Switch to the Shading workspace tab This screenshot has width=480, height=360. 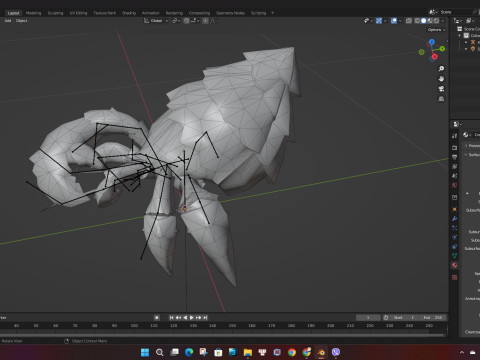(129, 13)
